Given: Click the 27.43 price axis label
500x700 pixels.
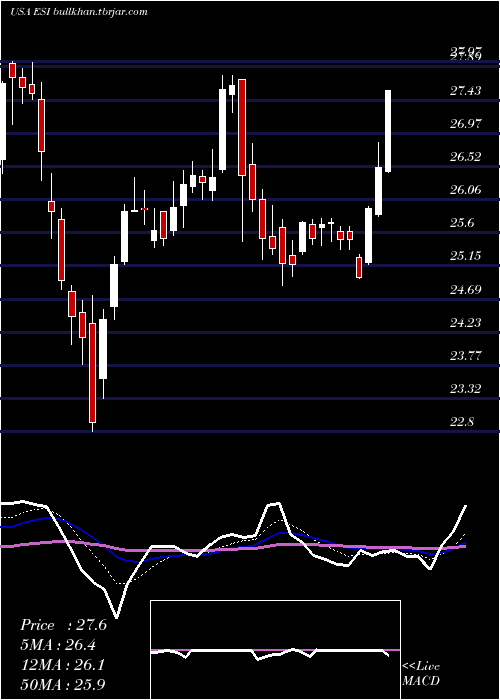Looking at the screenshot, I should coord(466,91).
